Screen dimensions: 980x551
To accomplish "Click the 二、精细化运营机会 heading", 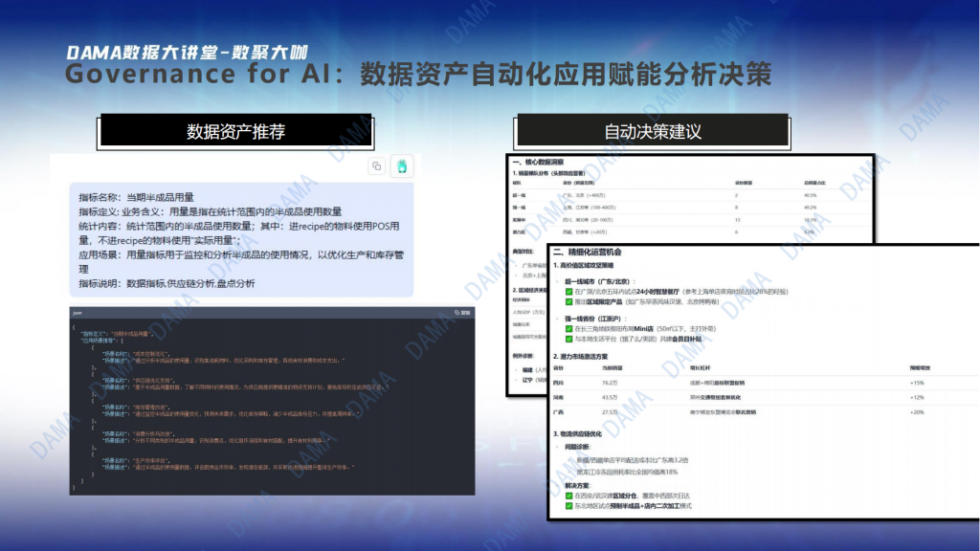I will click(x=588, y=252).
